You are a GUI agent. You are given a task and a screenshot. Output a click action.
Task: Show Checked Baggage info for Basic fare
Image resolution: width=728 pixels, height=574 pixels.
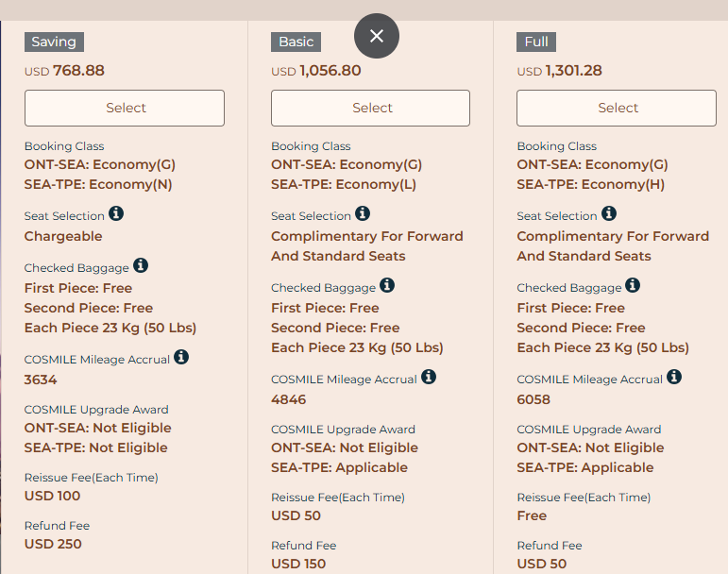(x=387, y=285)
